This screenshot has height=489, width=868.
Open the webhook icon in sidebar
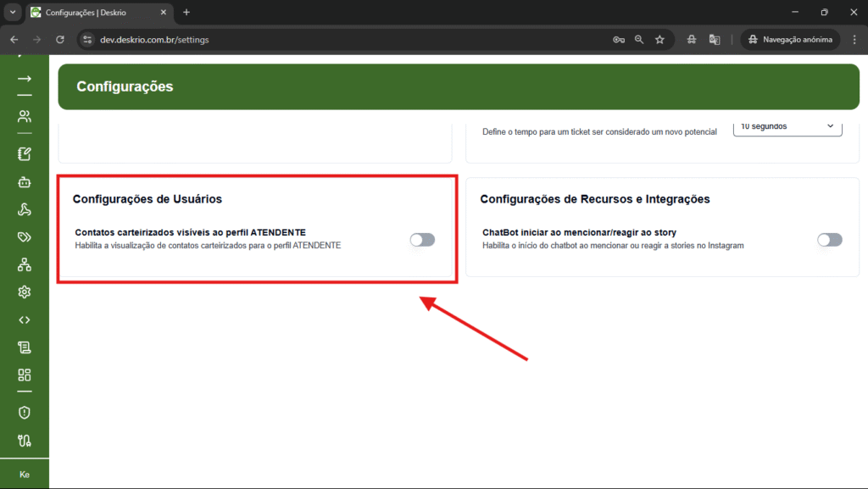click(x=25, y=209)
